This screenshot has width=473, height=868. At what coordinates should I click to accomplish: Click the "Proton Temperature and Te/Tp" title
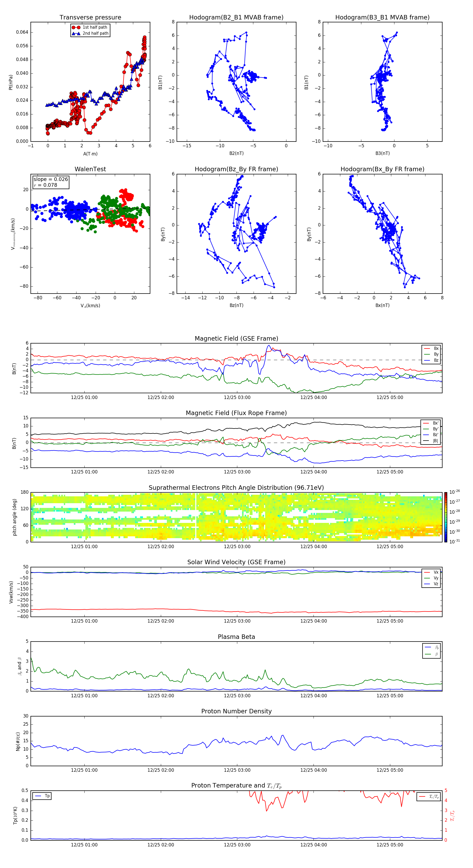236,786
